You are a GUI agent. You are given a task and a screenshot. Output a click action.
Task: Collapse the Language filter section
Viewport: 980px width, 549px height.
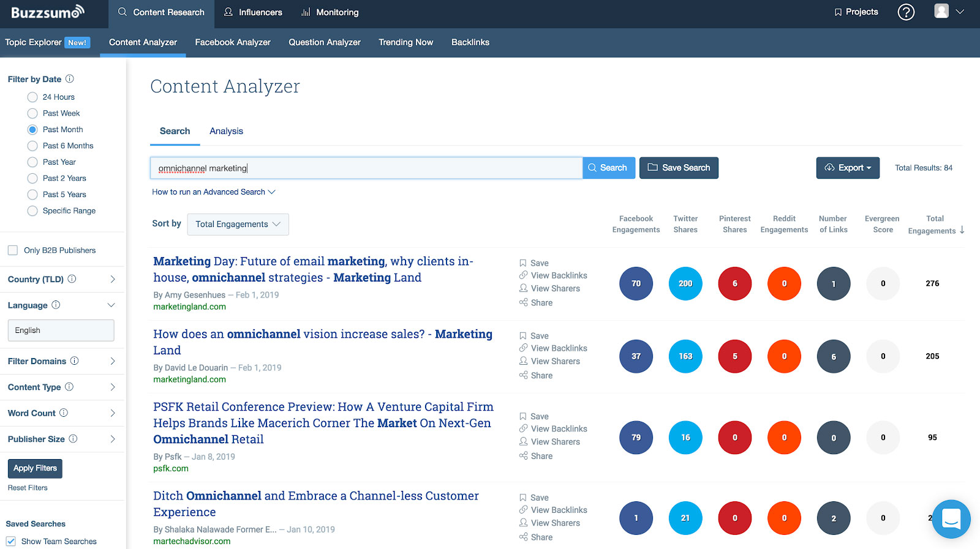click(x=111, y=305)
